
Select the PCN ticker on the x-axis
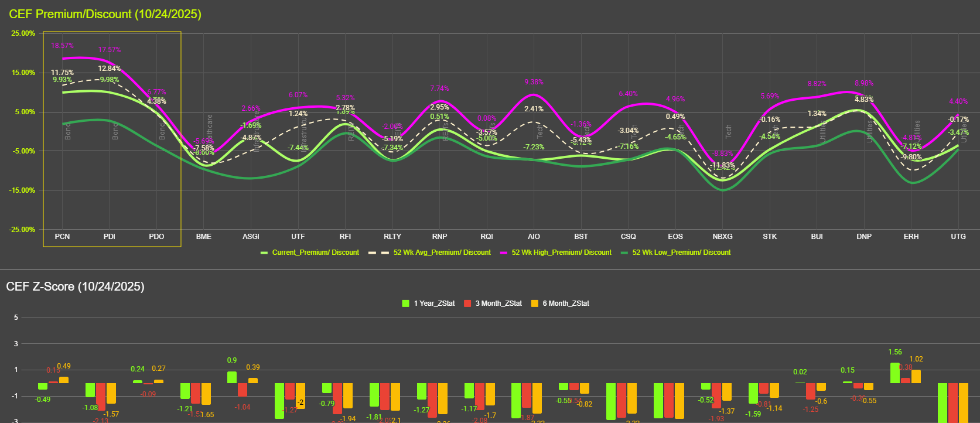pos(62,237)
